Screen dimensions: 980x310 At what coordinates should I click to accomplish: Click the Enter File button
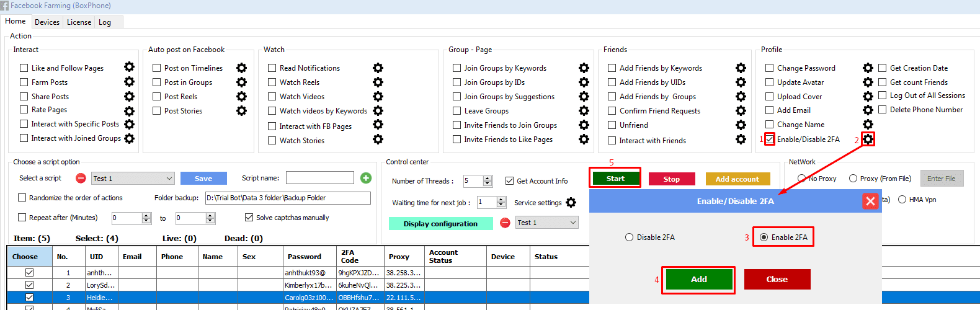tap(942, 179)
